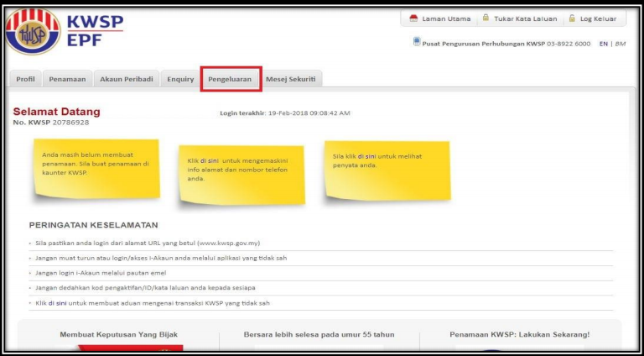Image resolution: width=644 pixels, height=356 pixels.
Task: Open the Akaun Peribadi tab
Action: pos(127,79)
